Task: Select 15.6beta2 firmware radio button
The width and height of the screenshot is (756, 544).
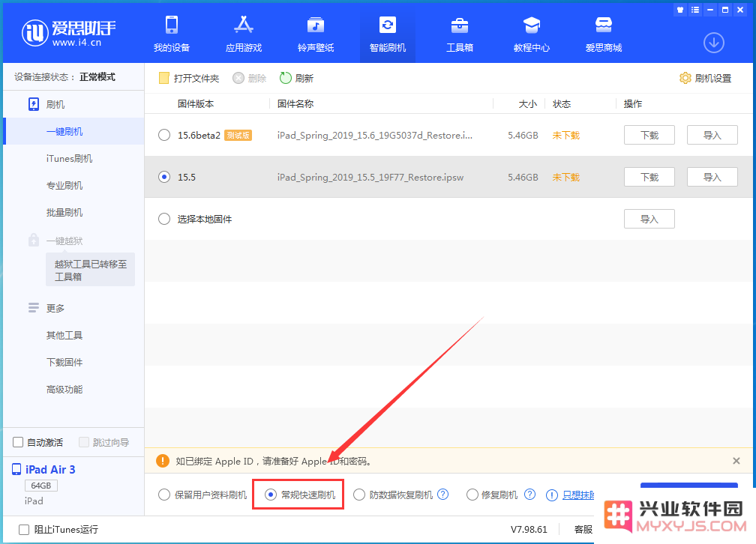Action: [164, 135]
